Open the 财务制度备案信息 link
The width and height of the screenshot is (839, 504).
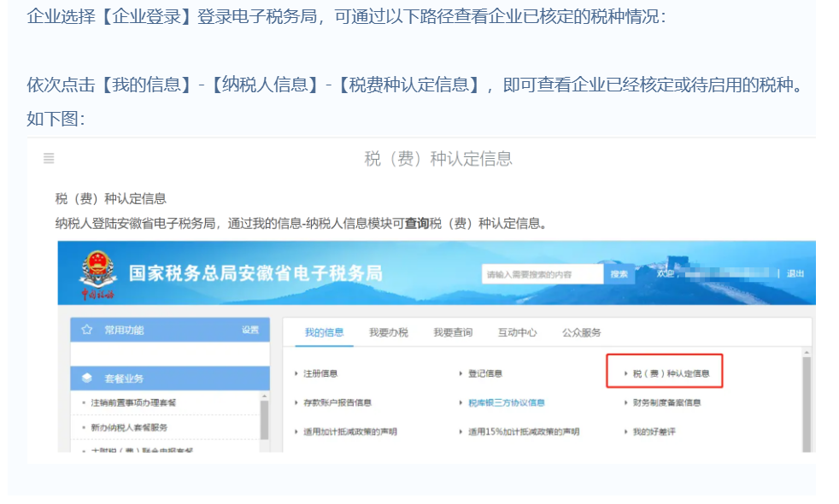point(666,402)
